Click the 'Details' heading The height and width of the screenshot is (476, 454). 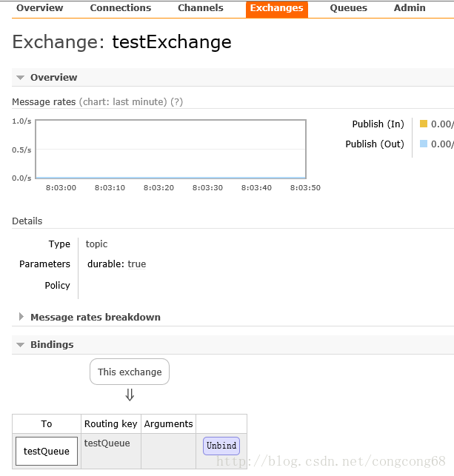(27, 221)
